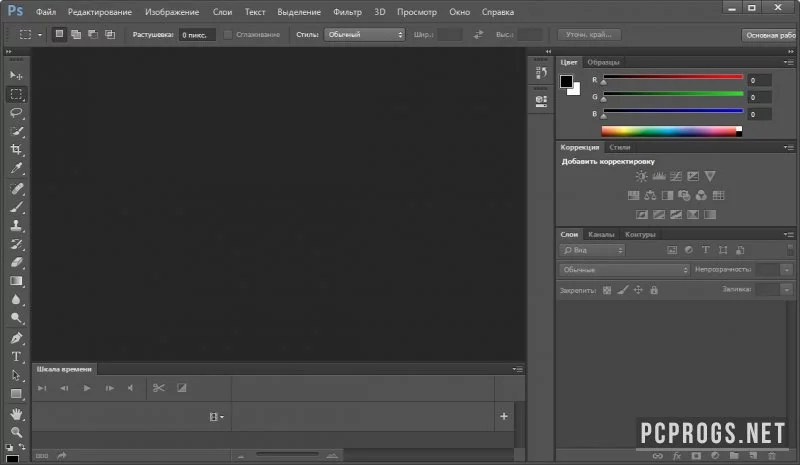Viewport: 800px width, 465px height.
Task: Select the Healing Brush tool
Action: 16,189
